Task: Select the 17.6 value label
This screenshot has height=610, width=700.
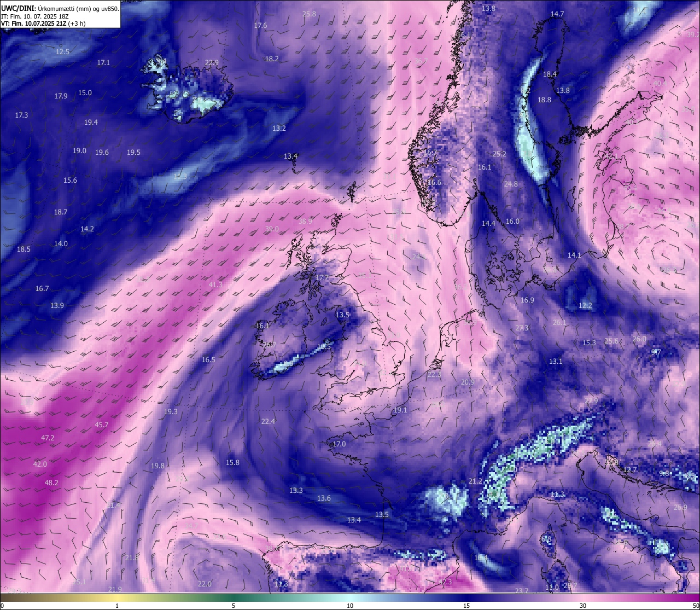Action: point(260,25)
